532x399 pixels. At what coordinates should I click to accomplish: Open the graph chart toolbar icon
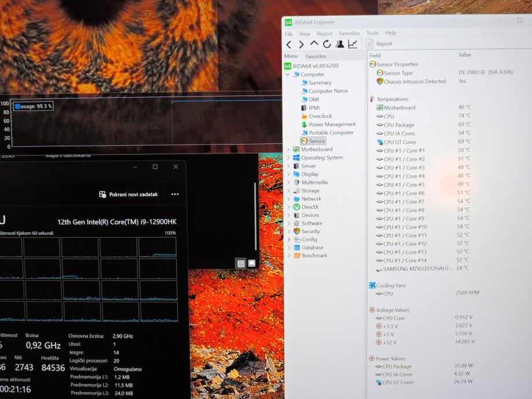[x=353, y=44]
